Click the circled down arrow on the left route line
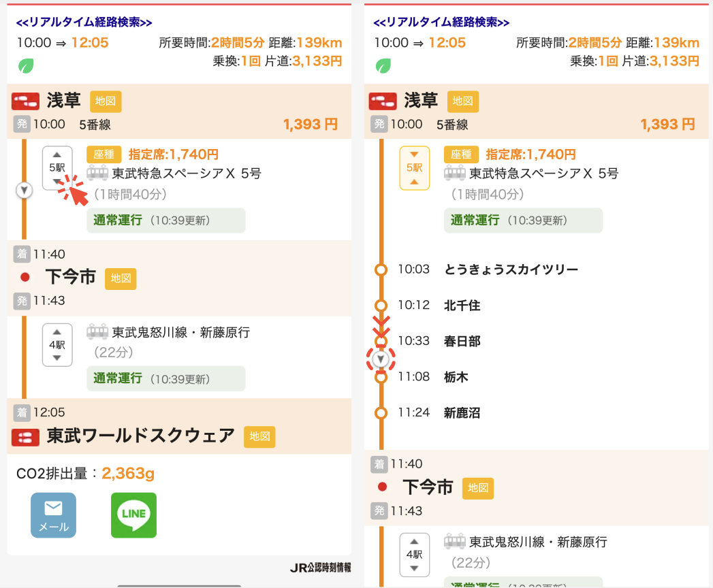The image size is (713, 588). tap(24, 190)
